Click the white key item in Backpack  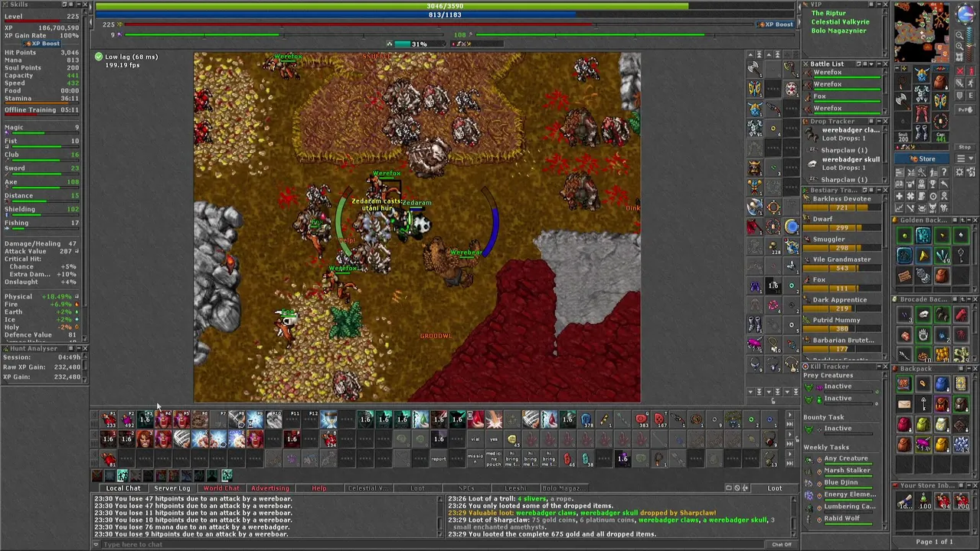click(923, 403)
